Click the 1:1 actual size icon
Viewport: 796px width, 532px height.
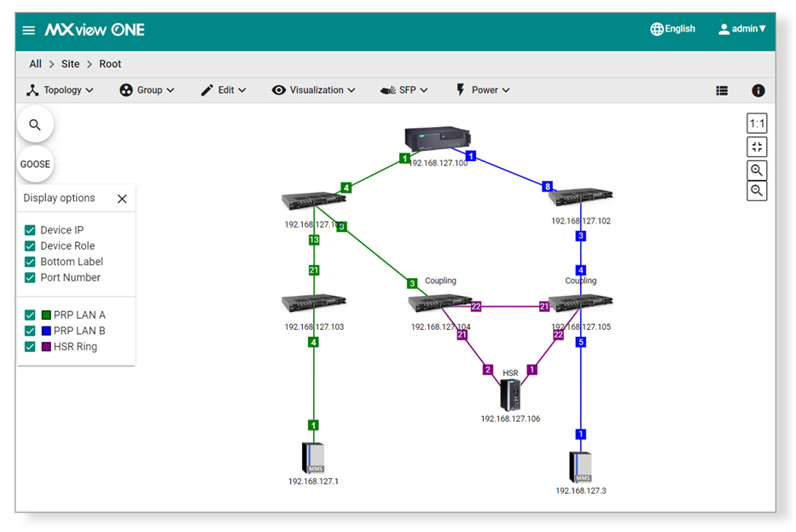tap(757, 124)
